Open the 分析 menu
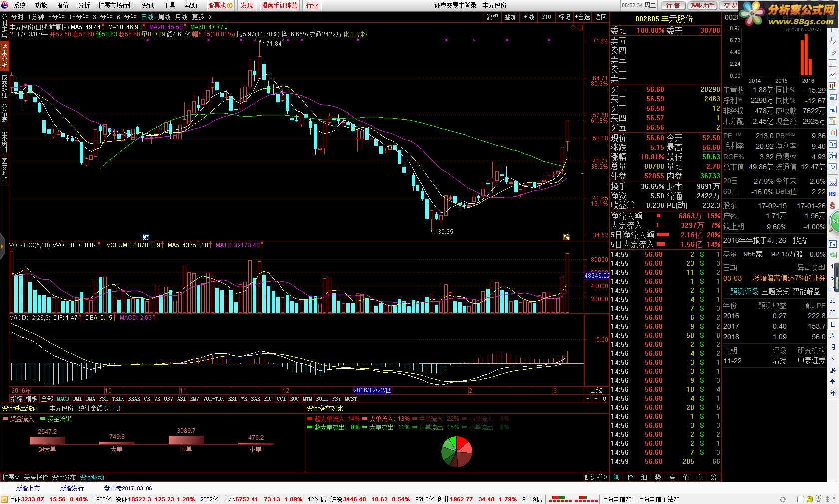 [84, 5]
